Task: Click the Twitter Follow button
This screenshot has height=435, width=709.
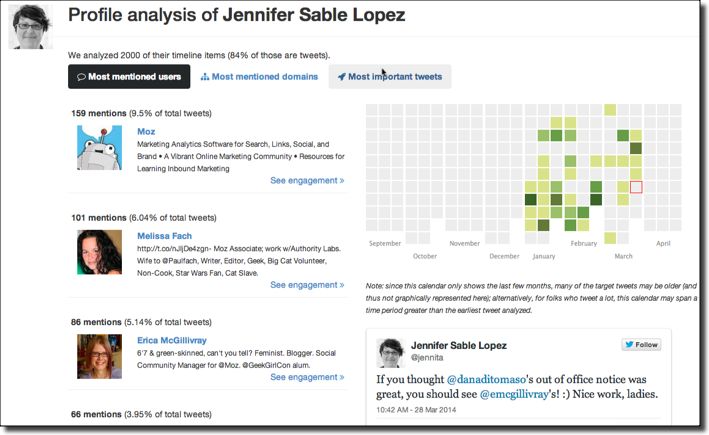Action: (x=641, y=345)
